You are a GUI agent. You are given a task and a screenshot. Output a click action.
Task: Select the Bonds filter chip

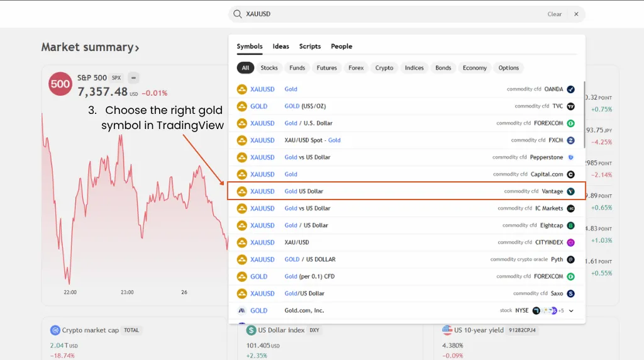pyautogui.click(x=443, y=68)
